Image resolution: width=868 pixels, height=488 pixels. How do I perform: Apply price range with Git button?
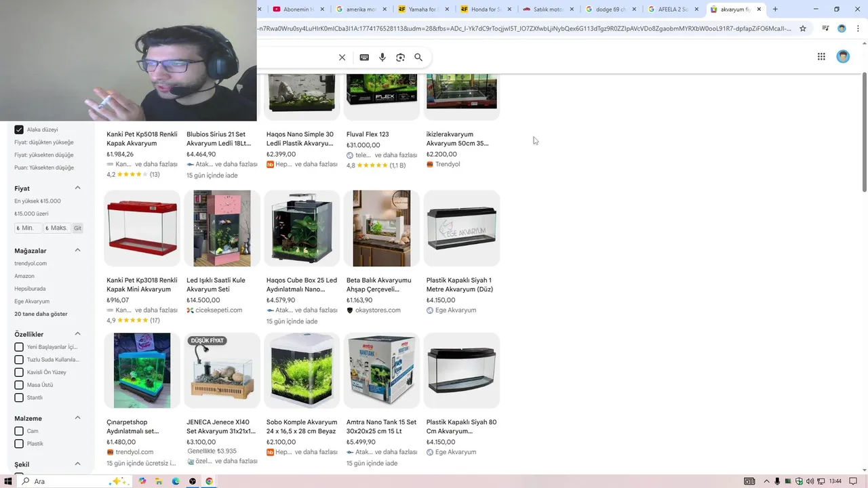tap(77, 228)
